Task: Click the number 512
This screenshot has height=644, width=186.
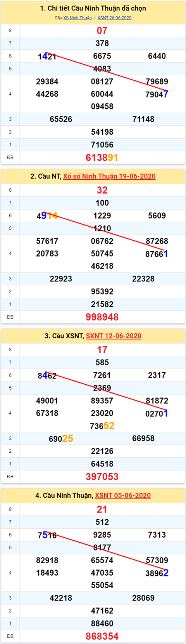Action: point(102,522)
